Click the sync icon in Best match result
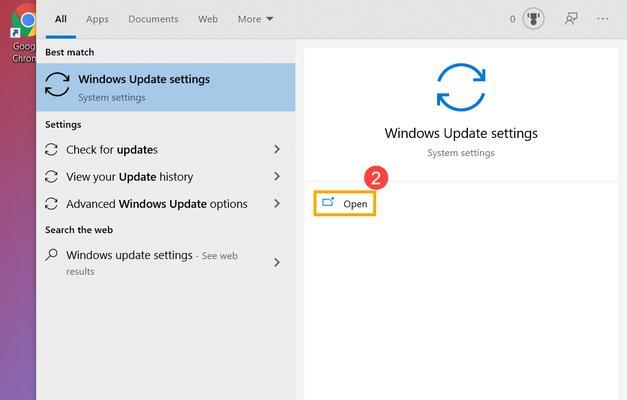 coord(57,84)
